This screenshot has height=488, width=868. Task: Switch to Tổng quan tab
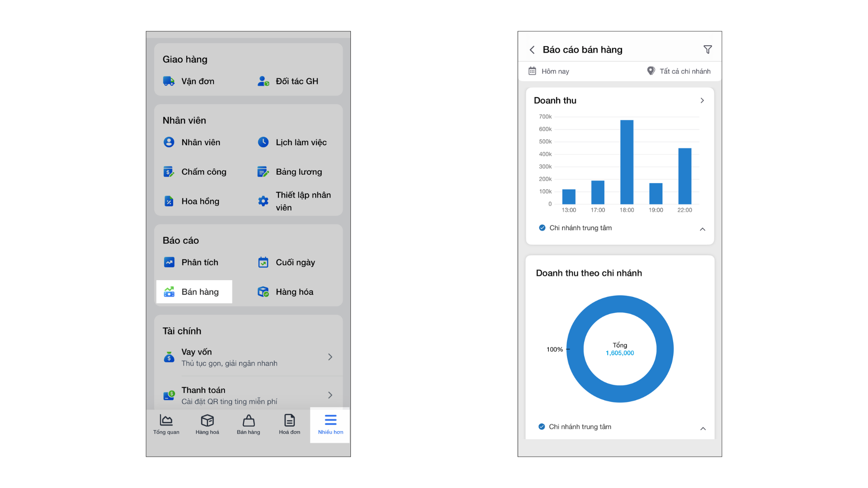(166, 425)
